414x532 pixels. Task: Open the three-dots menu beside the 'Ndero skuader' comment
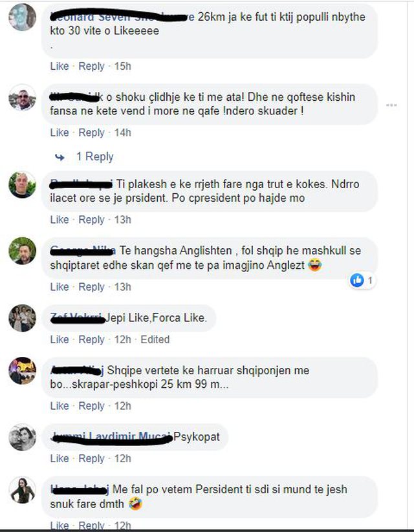tap(391, 105)
